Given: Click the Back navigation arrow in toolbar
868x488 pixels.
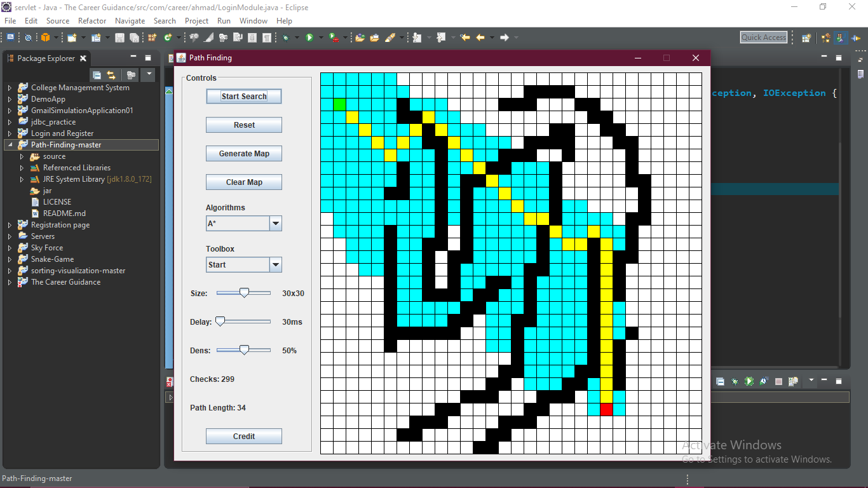Looking at the screenshot, I should (480, 37).
